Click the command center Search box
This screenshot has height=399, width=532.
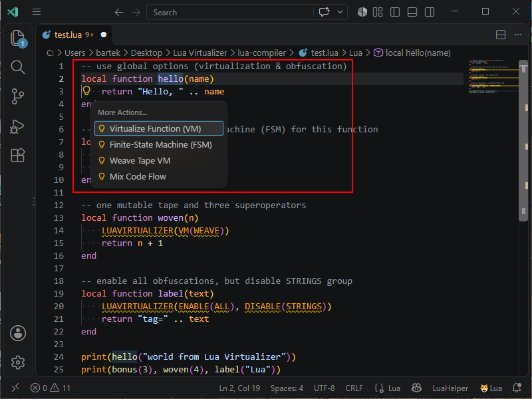[x=230, y=12]
